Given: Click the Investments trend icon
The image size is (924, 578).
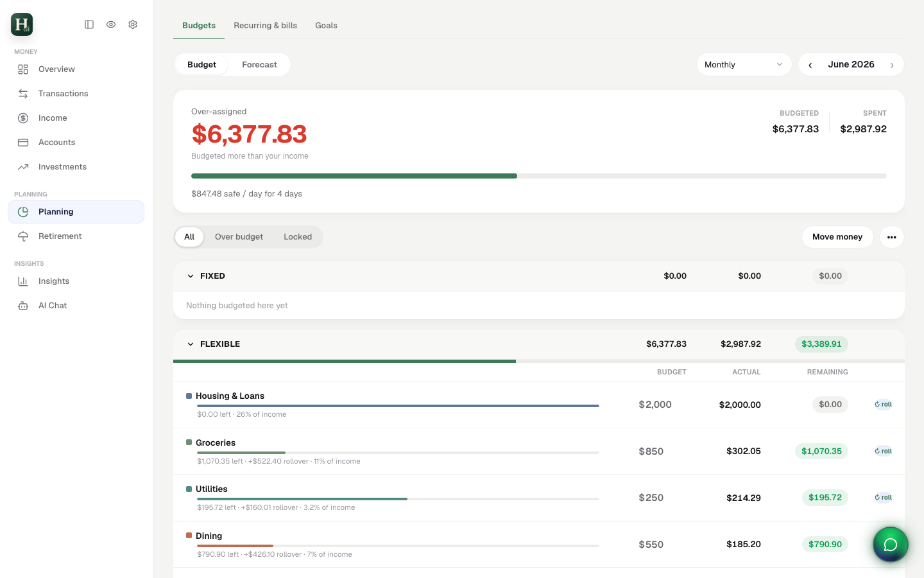Looking at the screenshot, I should point(23,167).
